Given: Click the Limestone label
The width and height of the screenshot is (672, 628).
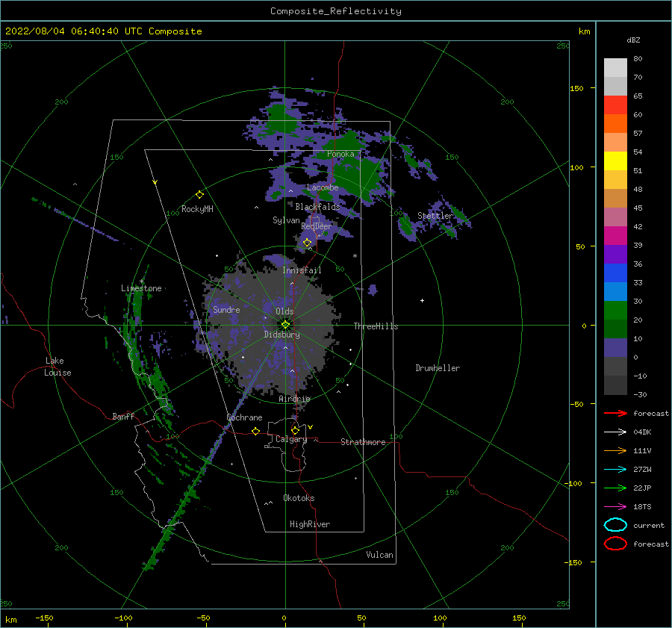Looking at the screenshot, I should coord(141,288).
